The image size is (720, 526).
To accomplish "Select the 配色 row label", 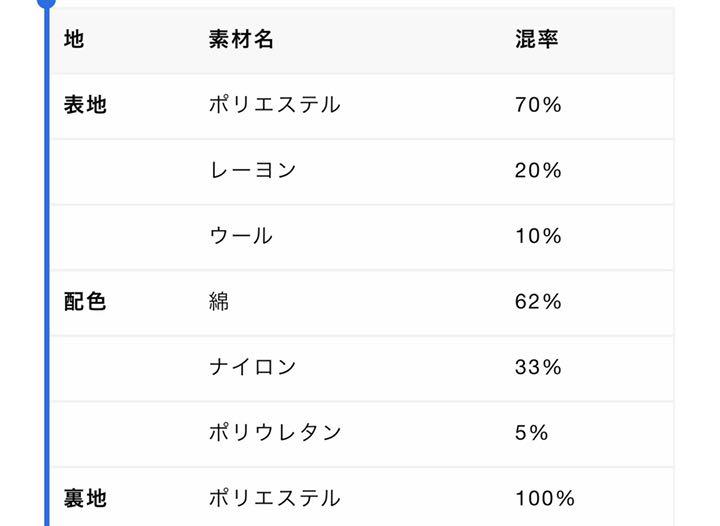I will pos(85,302).
